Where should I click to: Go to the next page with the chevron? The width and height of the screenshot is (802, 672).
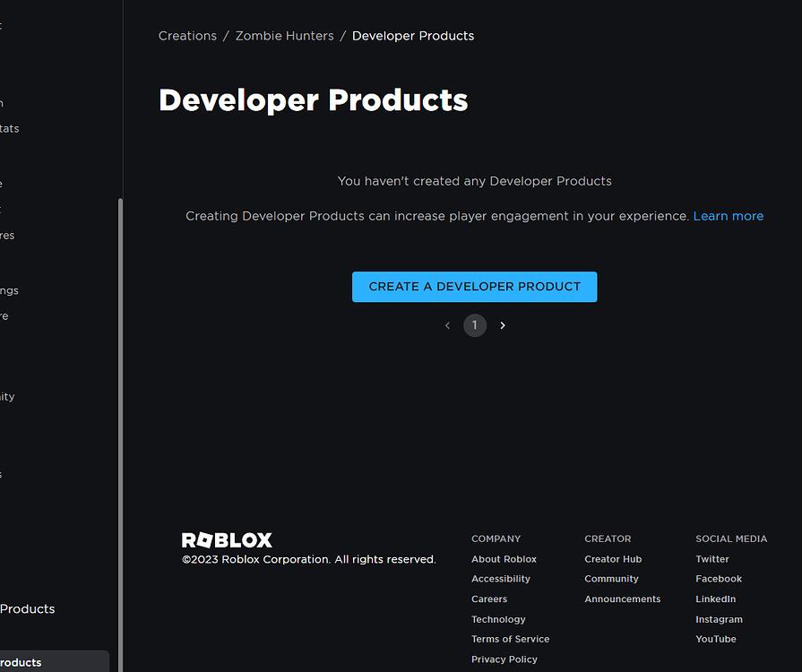[502, 325]
